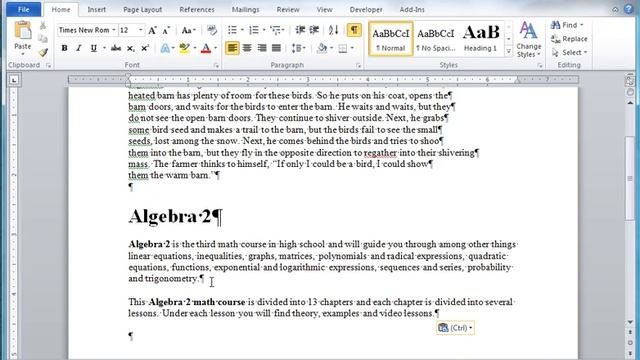640x360 pixels.
Task: Open the Select dropdown in Editing
Action: (x=569, y=53)
